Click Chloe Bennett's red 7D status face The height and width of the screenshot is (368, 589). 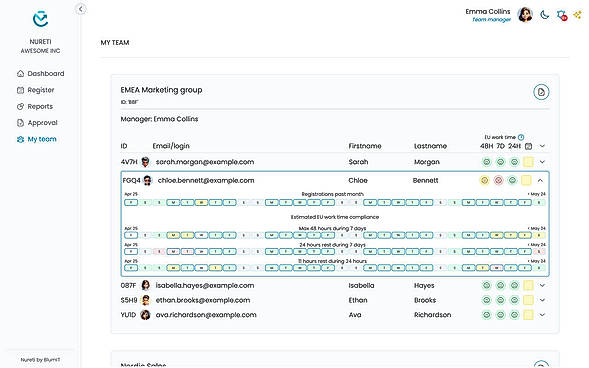(498, 181)
